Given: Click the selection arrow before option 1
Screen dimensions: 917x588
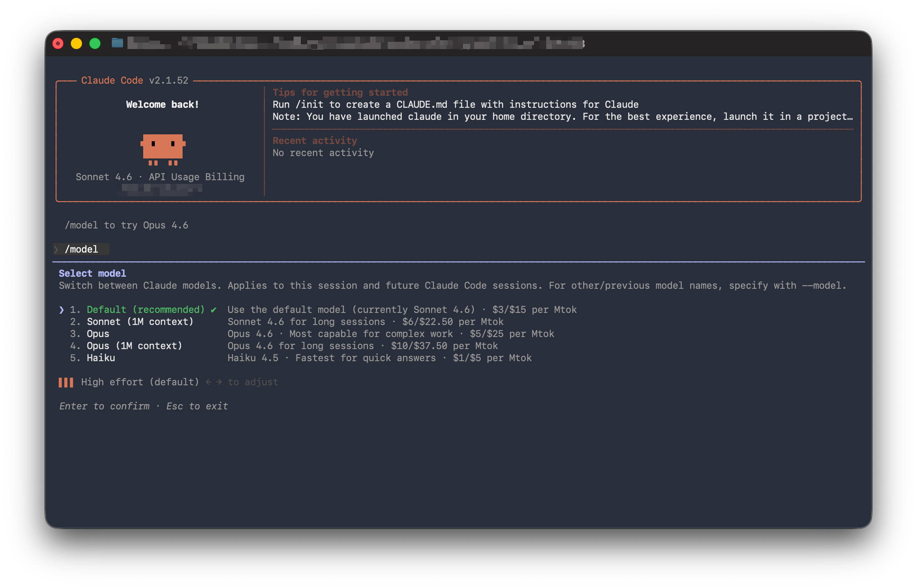Looking at the screenshot, I should (62, 310).
